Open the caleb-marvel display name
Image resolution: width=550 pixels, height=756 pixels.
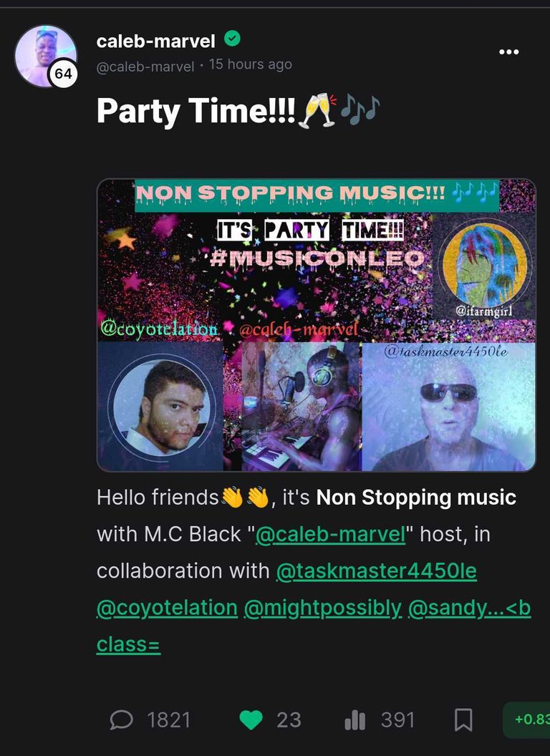(x=156, y=41)
